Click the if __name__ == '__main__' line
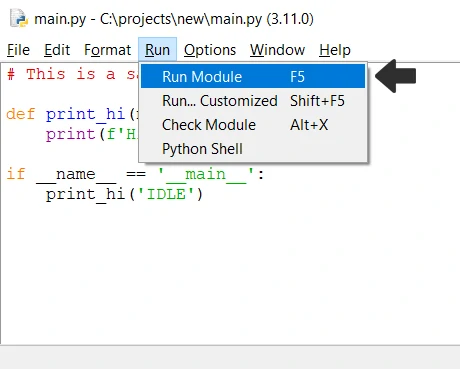 [135, 174]
